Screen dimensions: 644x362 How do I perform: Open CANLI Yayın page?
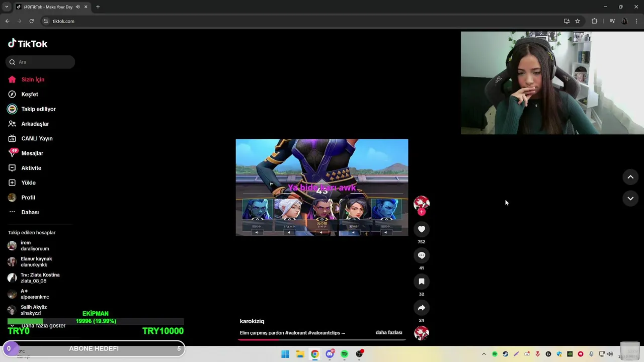coord(37,139)
